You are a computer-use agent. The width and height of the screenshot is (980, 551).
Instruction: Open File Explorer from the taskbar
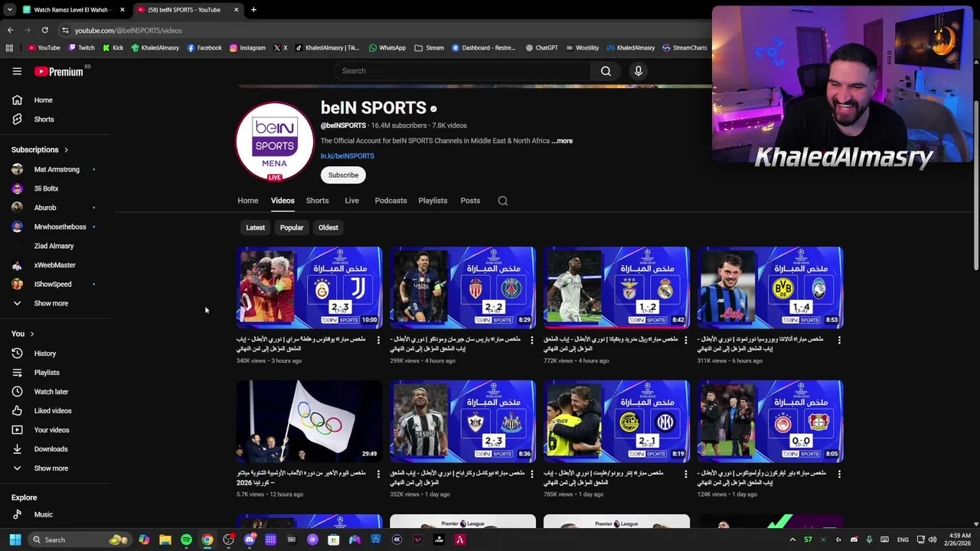[165, 540]
